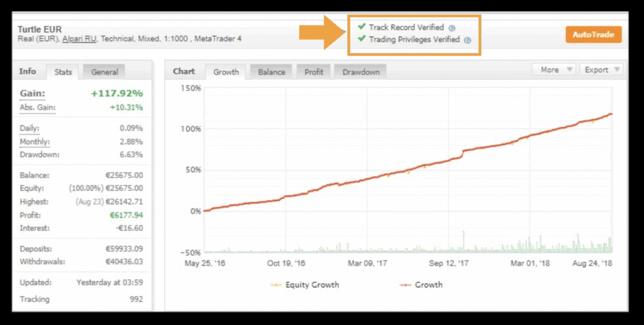The width and height of the screenshot is (644, 325).
Task: Open the Profit chart tab
Action: coord(314,72)
